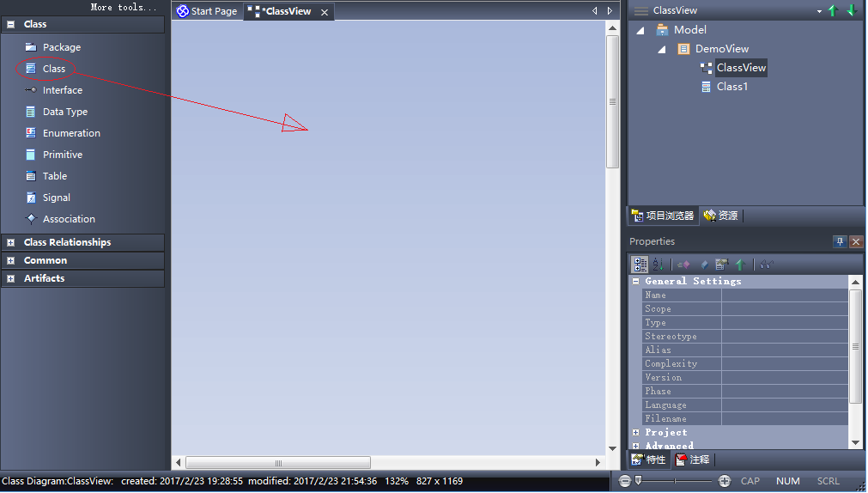This screenshot has height=493, width=868.
Task: Click the green down arrow in project browser
Action: [851, 10]
